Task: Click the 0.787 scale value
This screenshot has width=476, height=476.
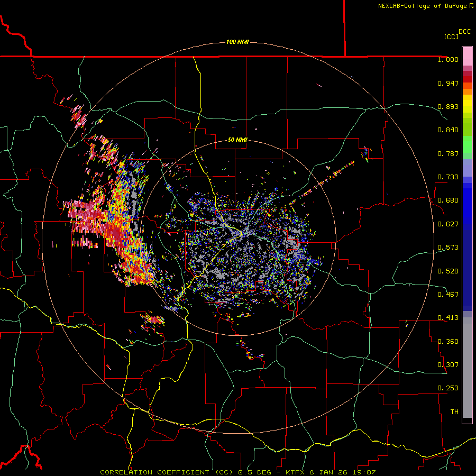Action: [x=448, y=153]
